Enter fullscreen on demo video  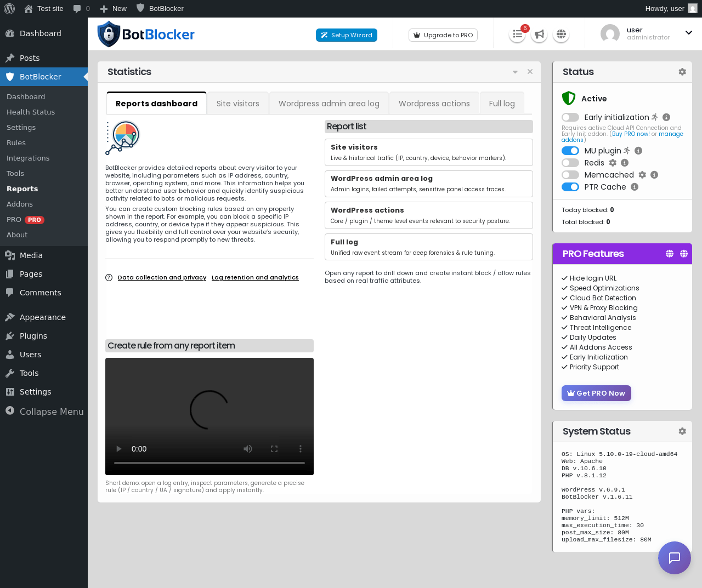point(274,449)
